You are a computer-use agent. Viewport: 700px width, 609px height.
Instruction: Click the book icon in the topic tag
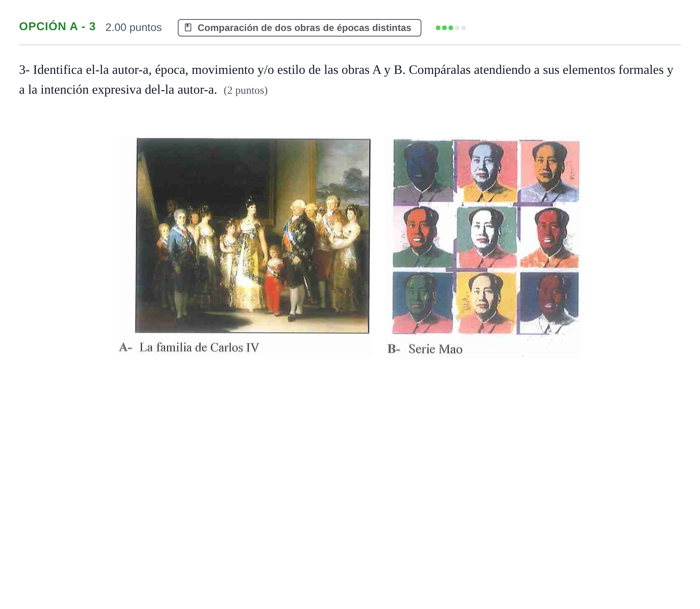click(x=188, y=28)
